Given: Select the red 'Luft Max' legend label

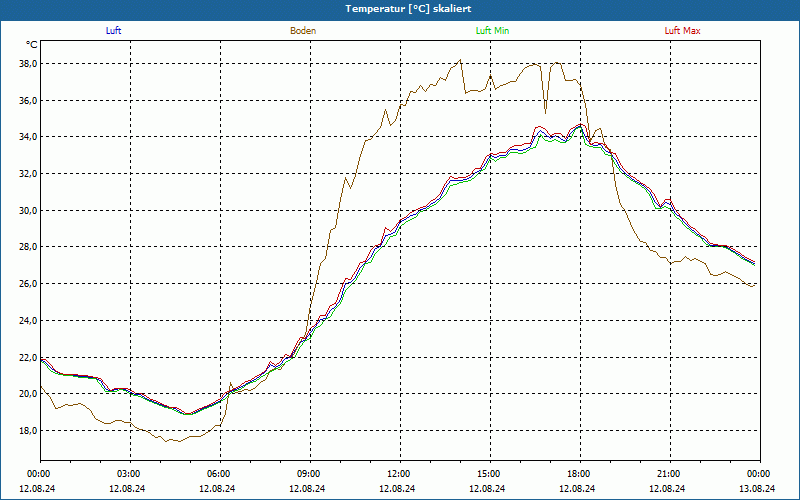Looking at the screenshot, I should point(682,31).
